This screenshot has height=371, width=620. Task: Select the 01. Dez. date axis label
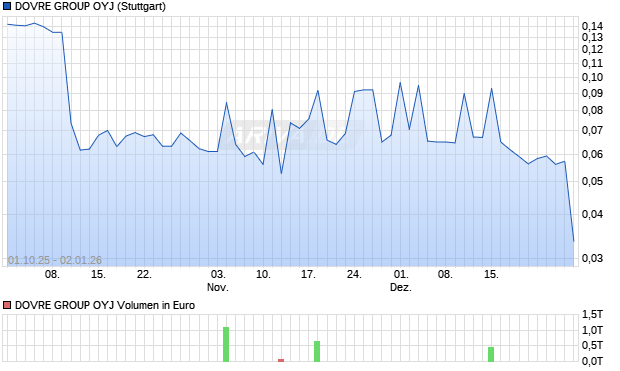[401, 280]
